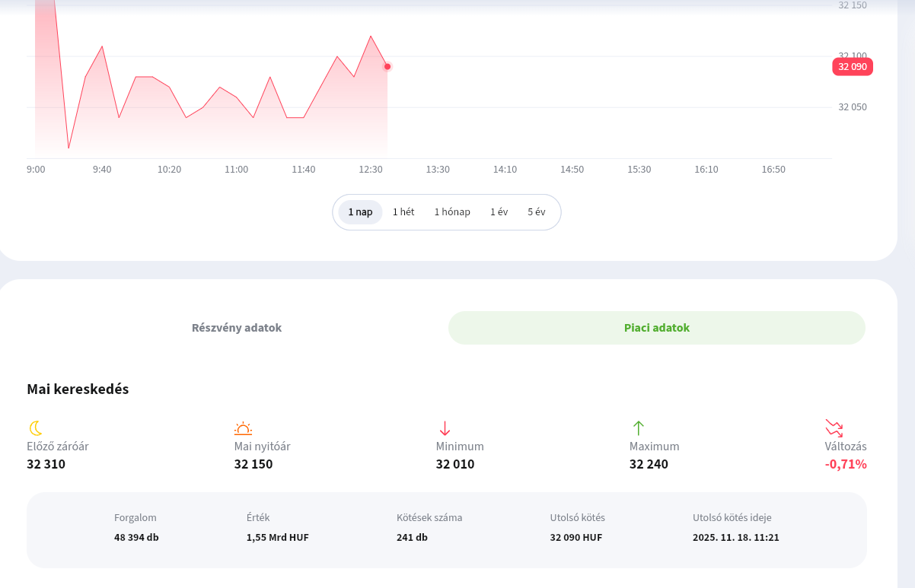
Task: Open the Részvény adatok tab
Action: 237,328
